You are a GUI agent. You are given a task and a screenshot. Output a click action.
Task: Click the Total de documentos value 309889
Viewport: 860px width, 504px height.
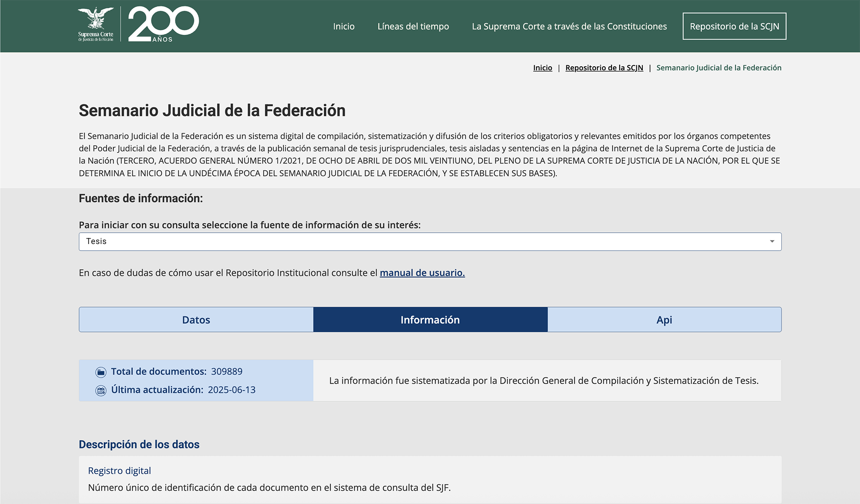coord(227,372)
